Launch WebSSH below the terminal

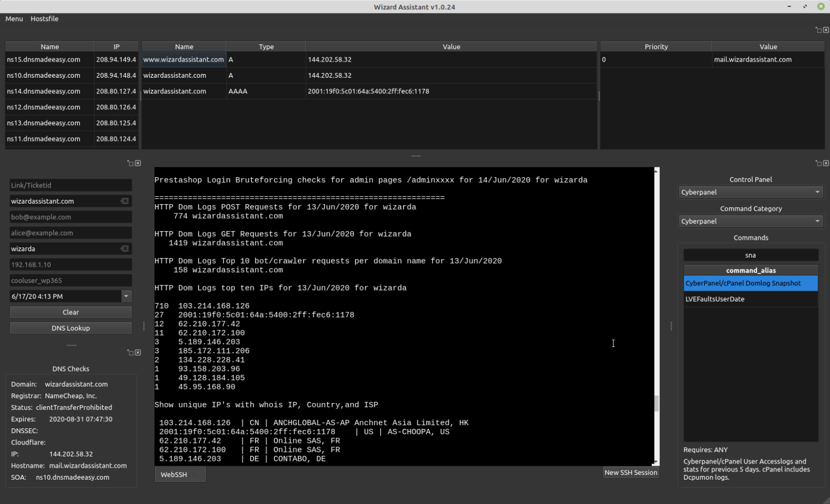click(173, 474)
